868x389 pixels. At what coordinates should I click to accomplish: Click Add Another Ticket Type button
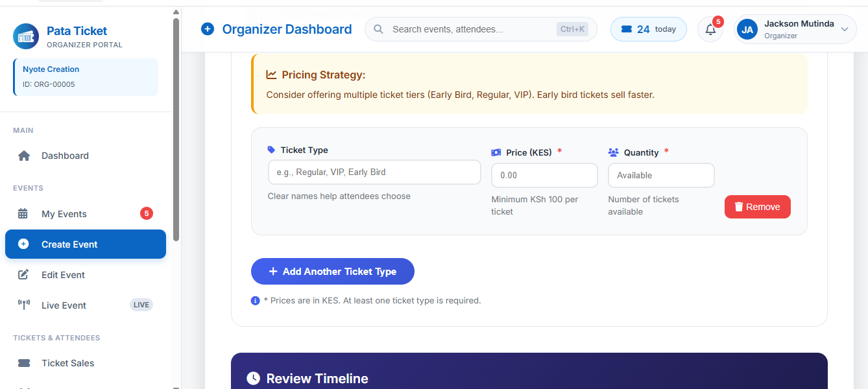(332, 272)
